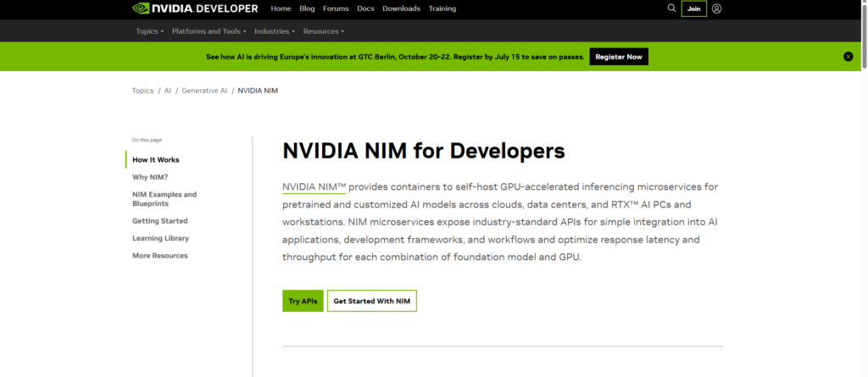Image resolution: width=868 pixels, height=377 pixels.
Task: Jump to Why NIM? section
Action: pos(150,177)
